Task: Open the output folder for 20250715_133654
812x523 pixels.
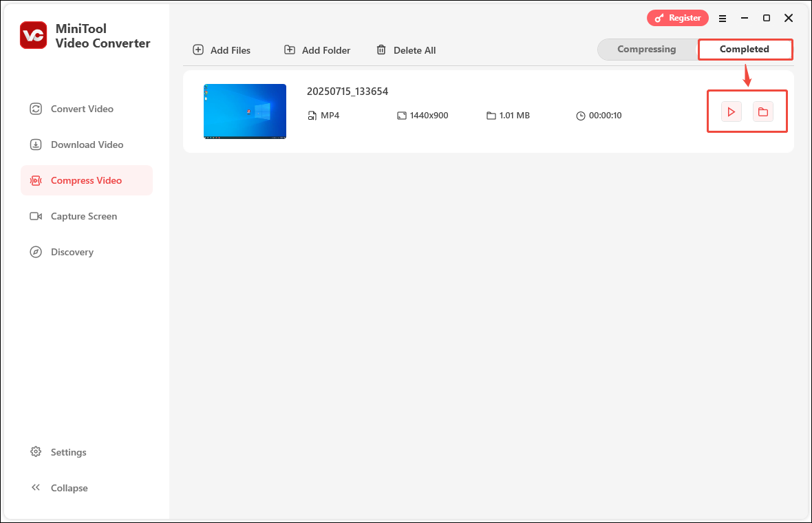Action: [x=763, y=112]
